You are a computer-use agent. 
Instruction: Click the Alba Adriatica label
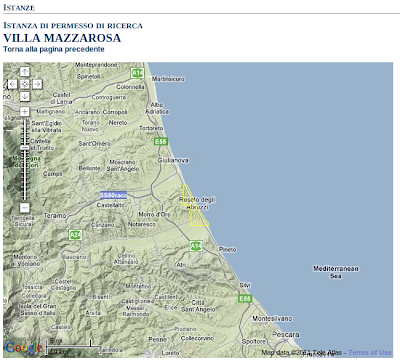click(157, 108)
